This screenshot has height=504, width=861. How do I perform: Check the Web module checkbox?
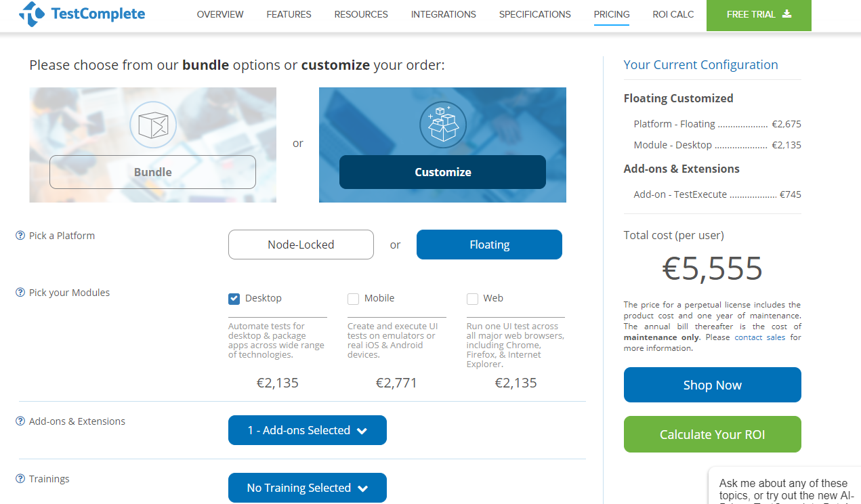[x=472, y=299]
